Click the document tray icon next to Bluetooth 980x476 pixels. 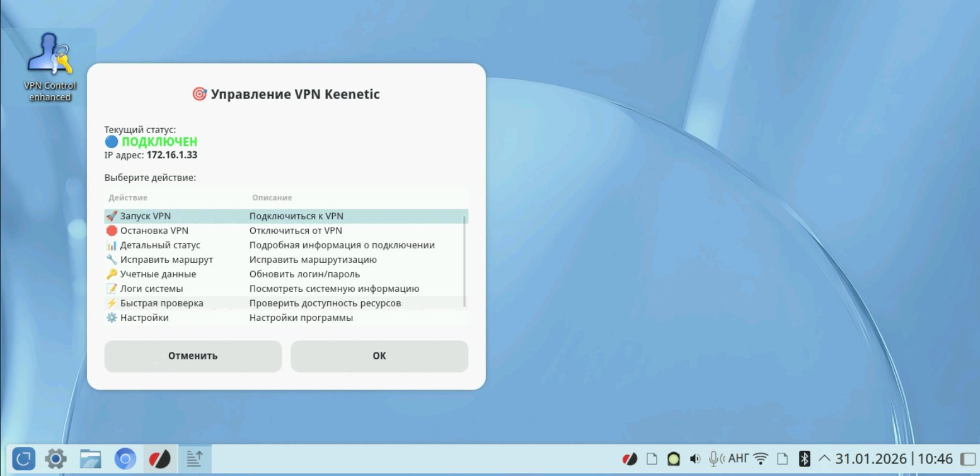[x=783, y=459]
